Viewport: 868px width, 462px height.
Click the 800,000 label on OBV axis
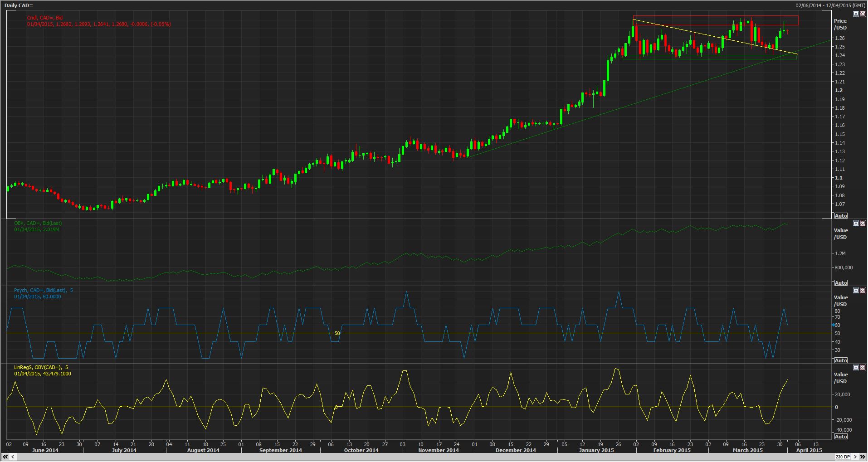[844, 267]
